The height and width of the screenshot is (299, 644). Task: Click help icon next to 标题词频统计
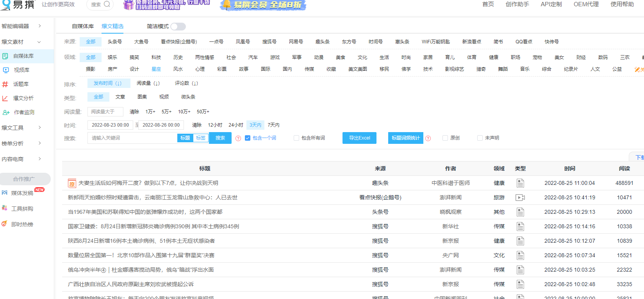click(x=428, y=138)
